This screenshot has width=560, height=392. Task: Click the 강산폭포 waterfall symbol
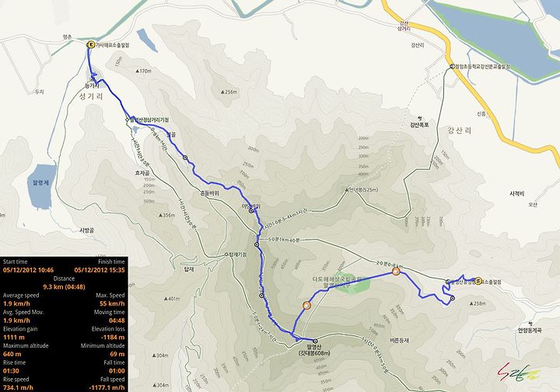pos(420,117)
